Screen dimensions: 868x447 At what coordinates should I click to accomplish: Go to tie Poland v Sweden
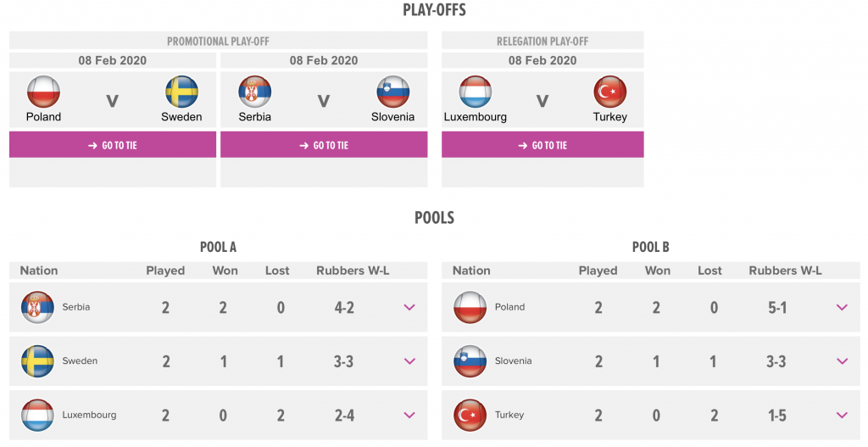click(x=113, y=144)
